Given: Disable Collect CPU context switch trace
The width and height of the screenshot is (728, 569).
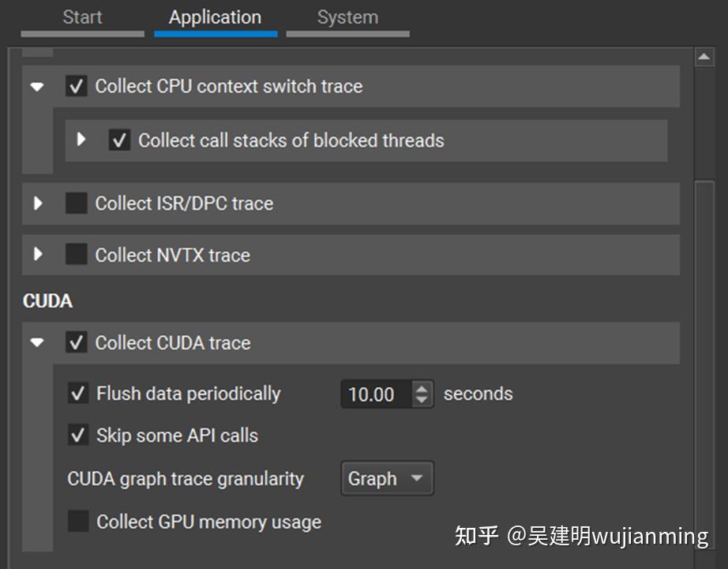Looking at the screenshot, I should (x=76, y=86).
